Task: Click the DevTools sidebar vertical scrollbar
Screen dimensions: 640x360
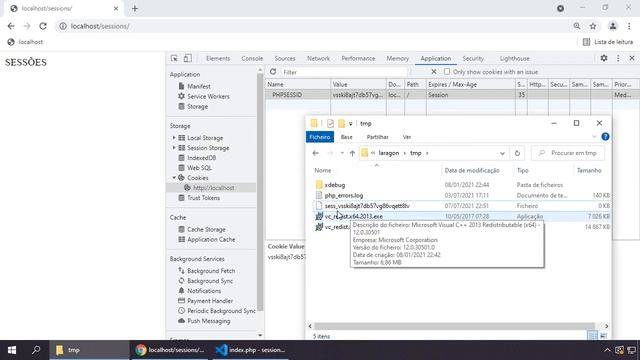Action: 260,192
